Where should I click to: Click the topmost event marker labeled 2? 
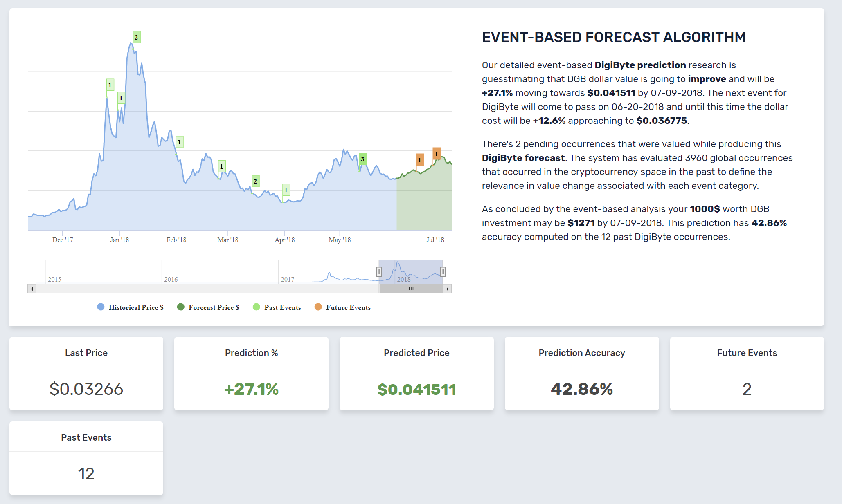(136, 37)
